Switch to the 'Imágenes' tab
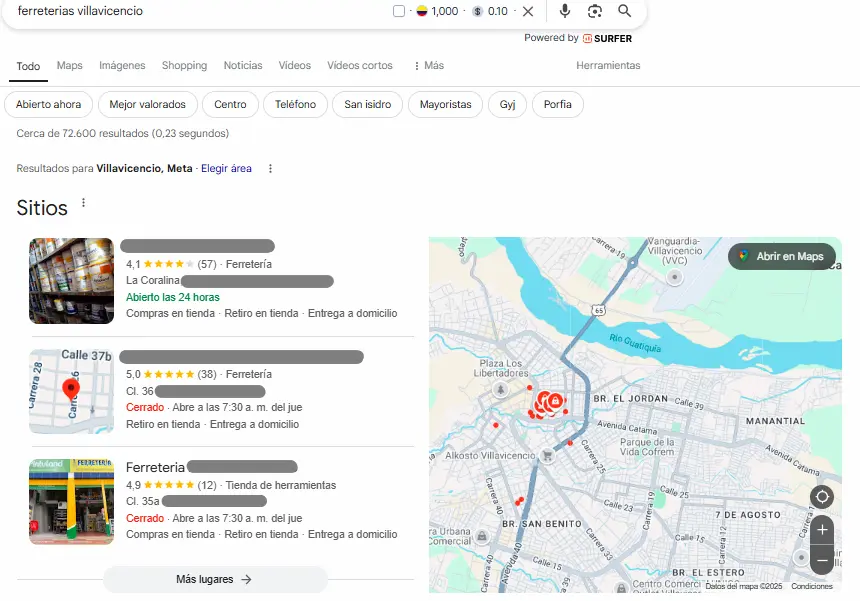This screenshot has width=860, height=601. [x=122, y=66]
